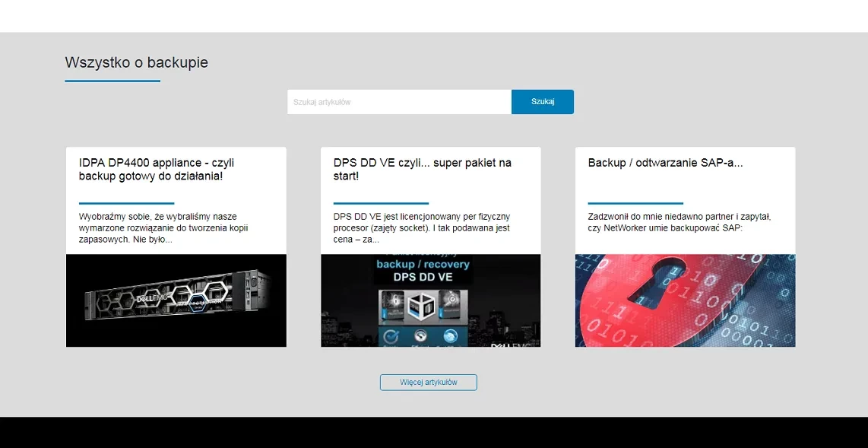
Task: Click the 'Zadzwonił do mnie niedawno partner' excerpt
Action: point(680,222)
